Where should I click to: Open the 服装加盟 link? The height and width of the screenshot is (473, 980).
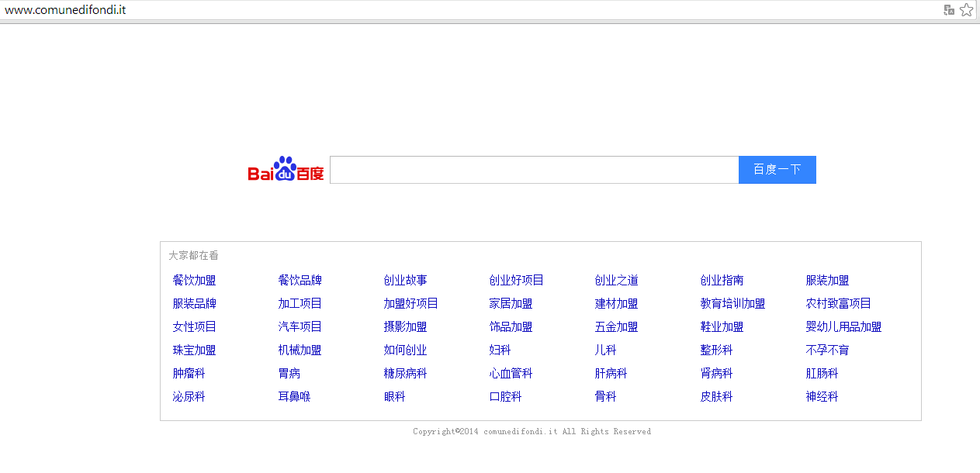(828, 281)
